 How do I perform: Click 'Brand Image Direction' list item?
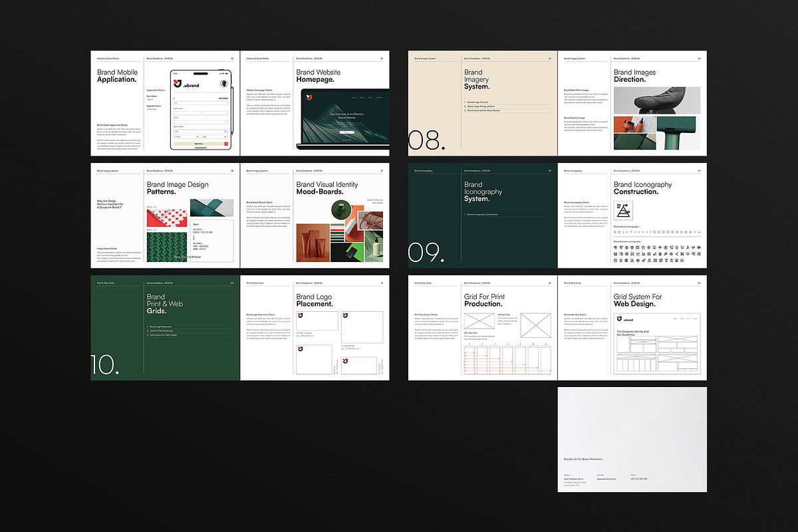478,102
